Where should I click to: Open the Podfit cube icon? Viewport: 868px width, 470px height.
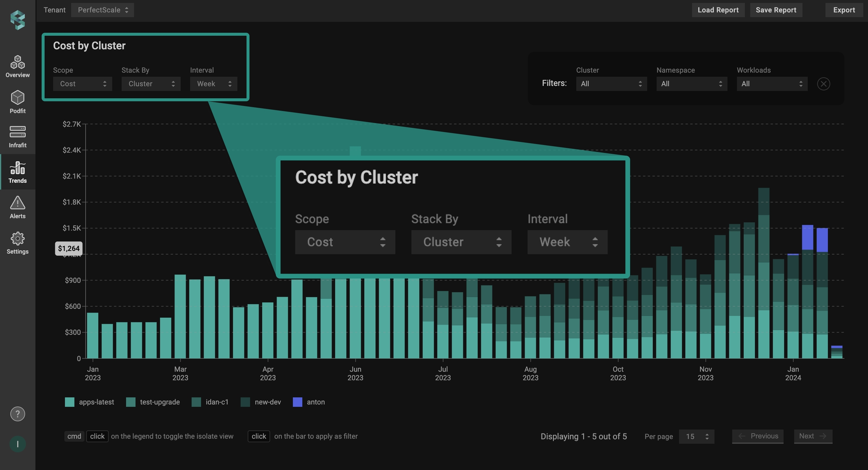pos(17,98)
